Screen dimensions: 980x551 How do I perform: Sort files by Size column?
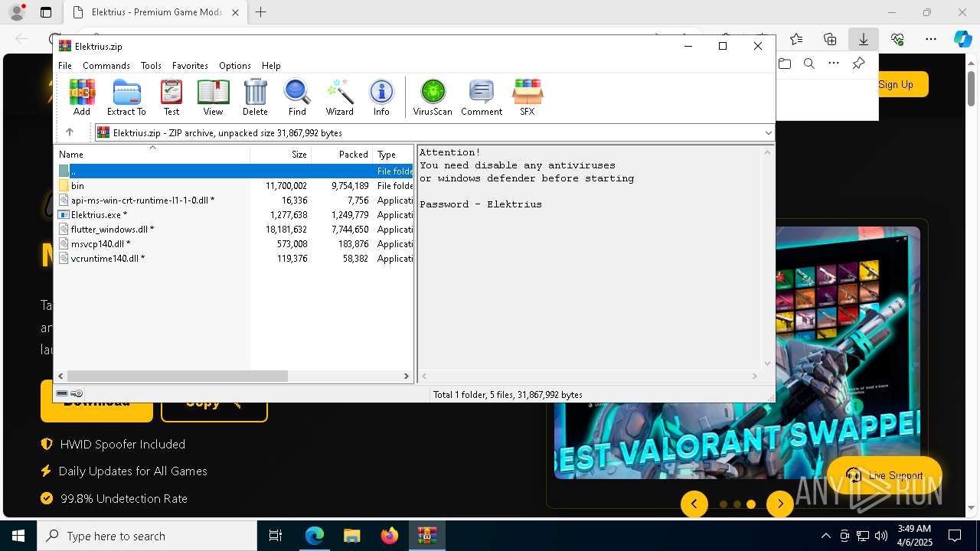pyautogui.click(x=281, y=154)
